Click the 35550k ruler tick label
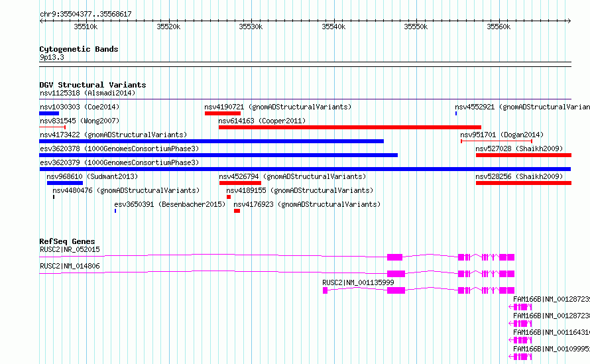Screen dimensions: 590x364 click(416, 27)
